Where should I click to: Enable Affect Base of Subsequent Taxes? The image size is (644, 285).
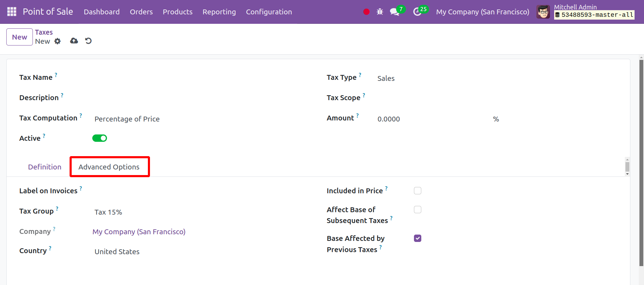tap(417, 210)
